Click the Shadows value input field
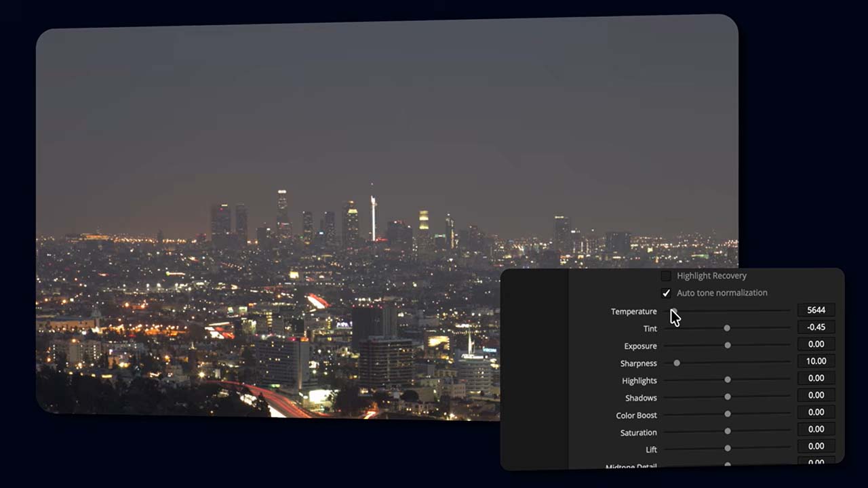This screenshot has height=488, width=868. [x=816, y=395]
